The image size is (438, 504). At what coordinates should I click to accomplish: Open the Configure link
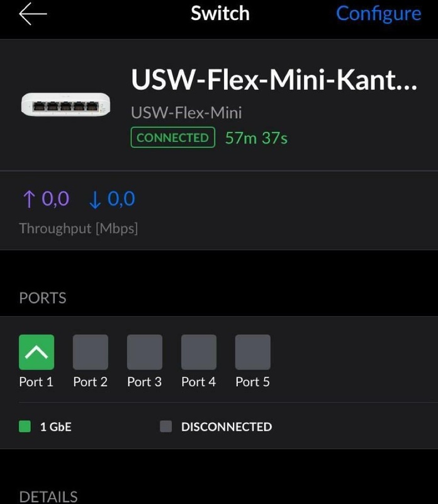378,13
